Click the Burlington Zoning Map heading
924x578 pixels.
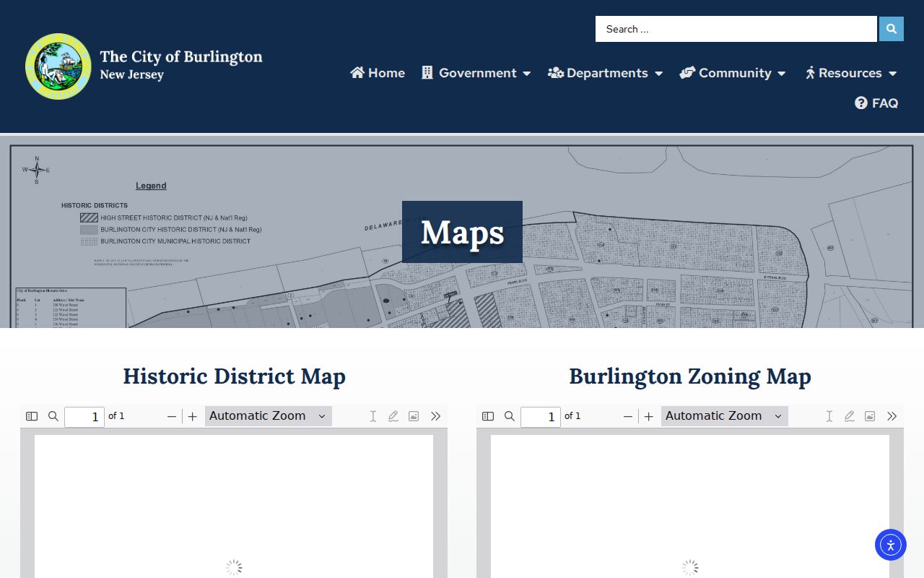[x=690, y=376]
